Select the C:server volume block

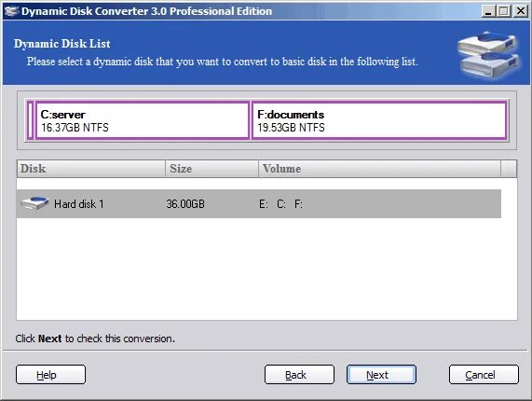[143, 120]
